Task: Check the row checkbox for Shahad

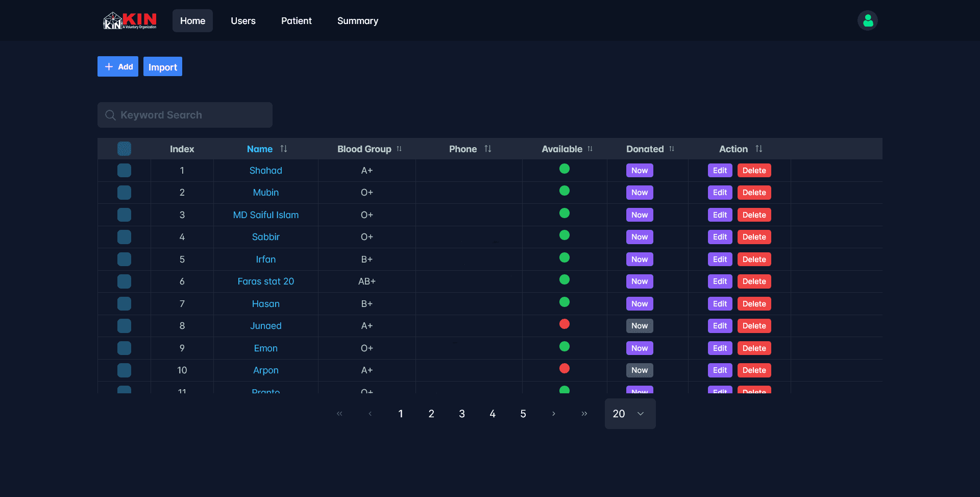Action: [x=124, y=171]
